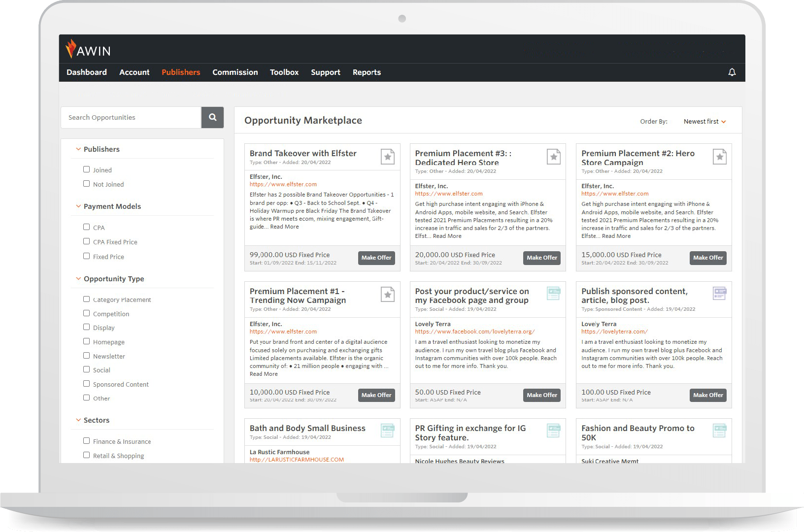Check the Competition checkbox
This screenshot has width=804, height=532.
tap(87, 313)
